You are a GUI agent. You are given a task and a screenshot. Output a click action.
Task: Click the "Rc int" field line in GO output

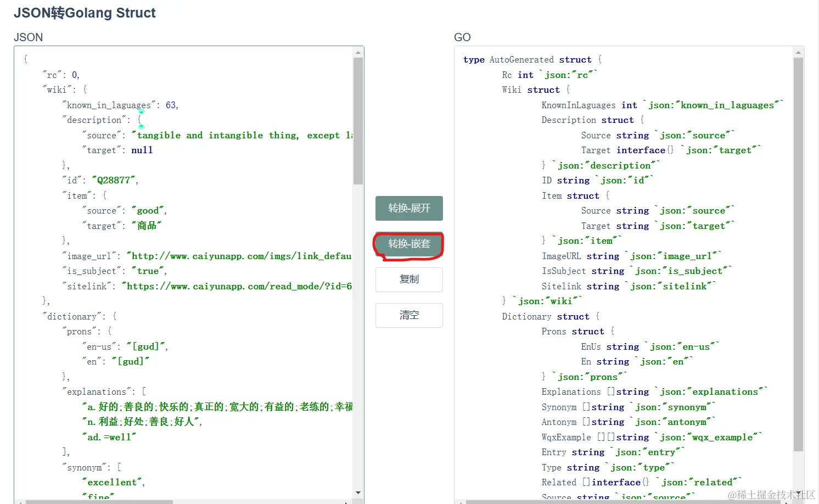[x=550, y=75]
